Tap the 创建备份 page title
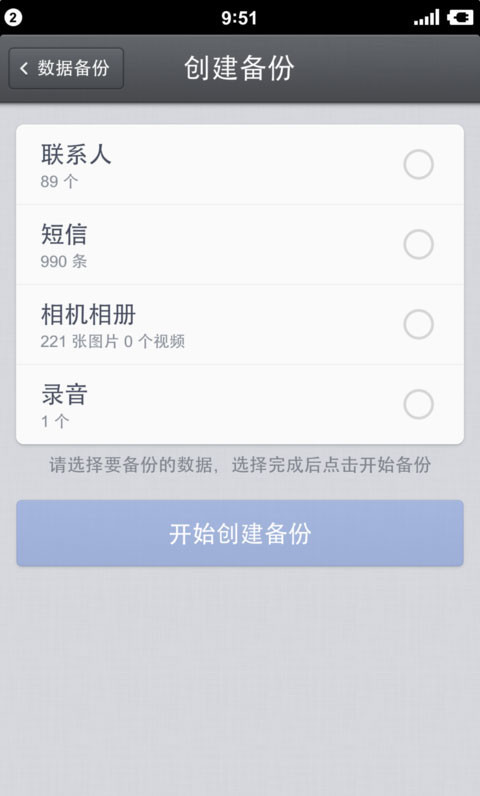480x796 pixels. pyautogui.click(x=239, y=68)
